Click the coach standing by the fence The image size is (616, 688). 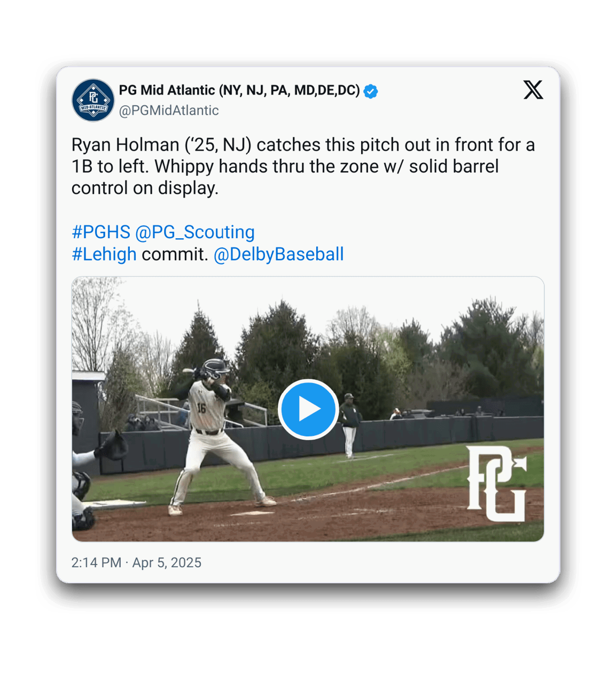(x=350, y=425)
